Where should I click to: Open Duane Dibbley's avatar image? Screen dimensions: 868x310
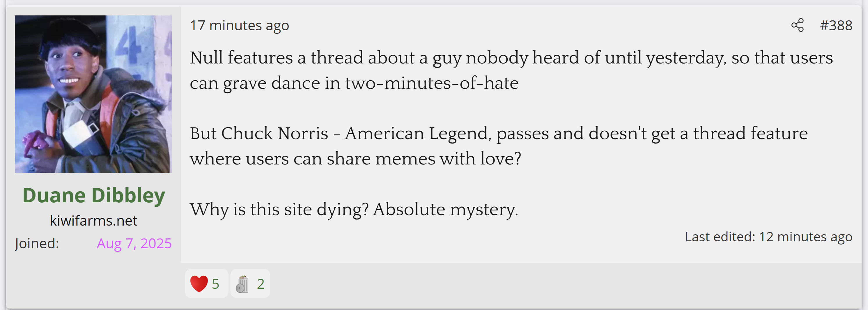(x=93, y=94)
